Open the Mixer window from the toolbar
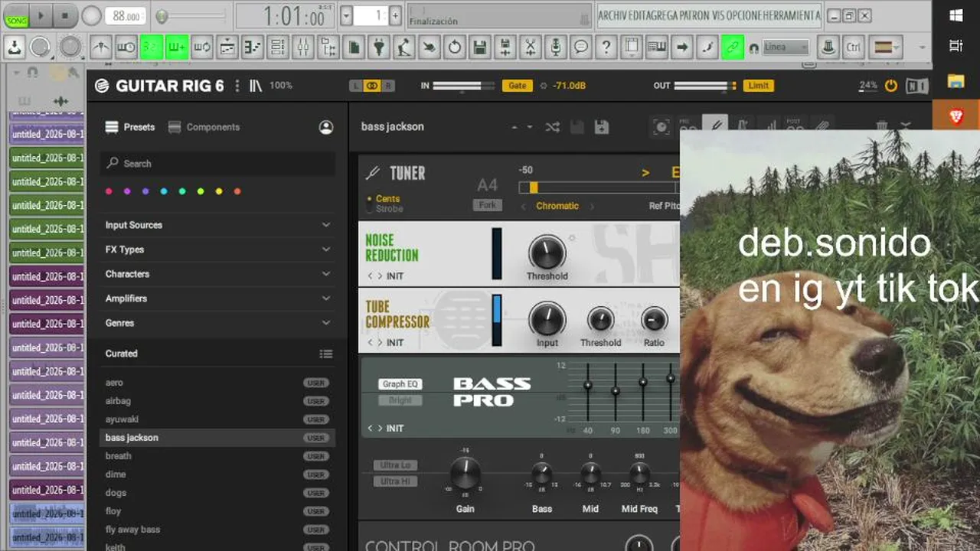The width and height of the screenshot is (980, 551). pyautogui.click(x=303, y=47)
